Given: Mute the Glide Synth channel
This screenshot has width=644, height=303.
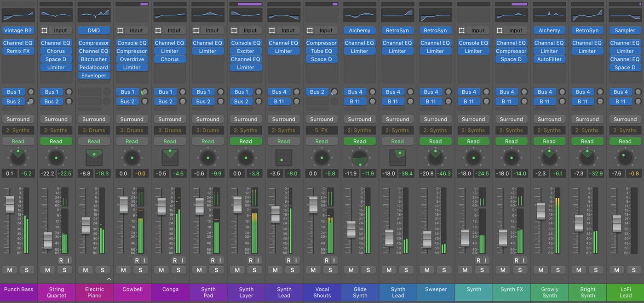Looking at the screenshot, I should coord(351,270).
